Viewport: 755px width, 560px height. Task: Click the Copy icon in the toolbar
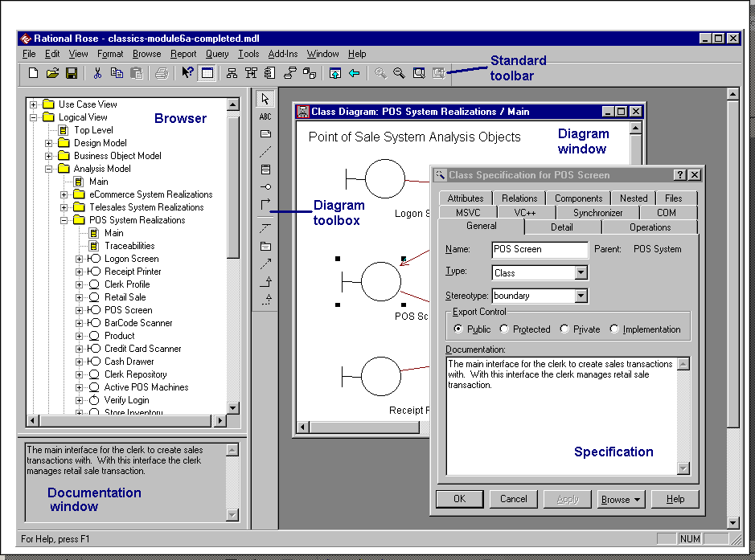click(117, 73)
